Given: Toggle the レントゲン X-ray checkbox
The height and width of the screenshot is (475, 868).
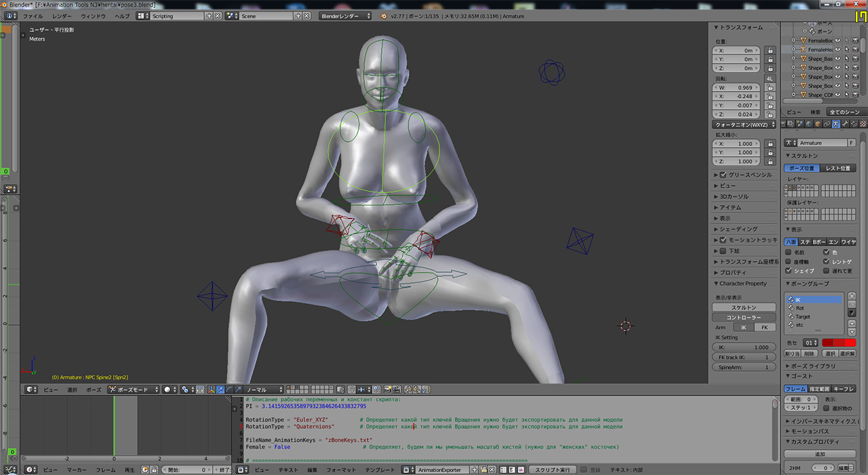Looking at the screenshot, I should [x=827, y=261].
